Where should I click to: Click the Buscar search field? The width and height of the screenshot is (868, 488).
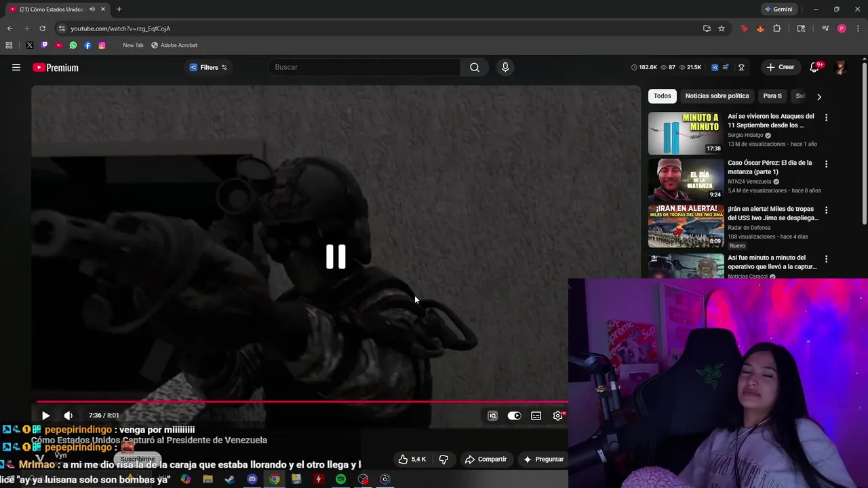point(365,67)
